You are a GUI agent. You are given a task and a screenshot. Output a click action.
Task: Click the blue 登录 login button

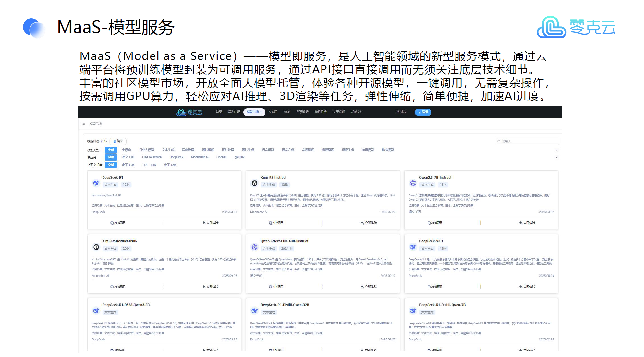coord(423,112)
